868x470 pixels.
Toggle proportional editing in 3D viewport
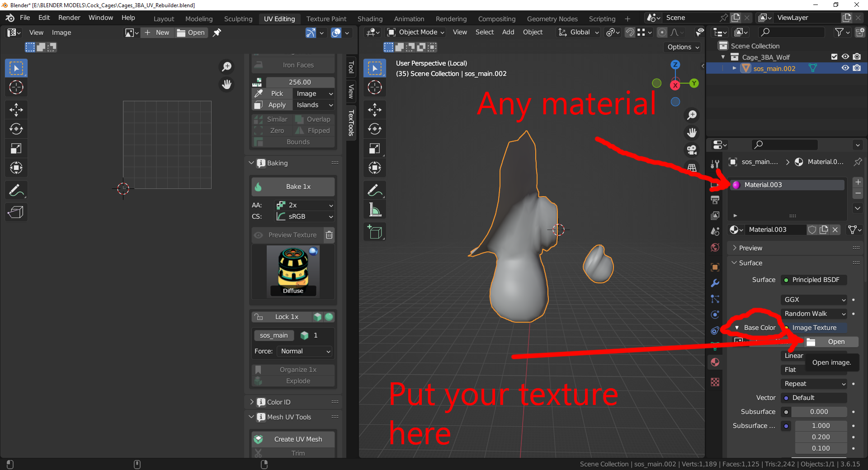click(662, 32)
